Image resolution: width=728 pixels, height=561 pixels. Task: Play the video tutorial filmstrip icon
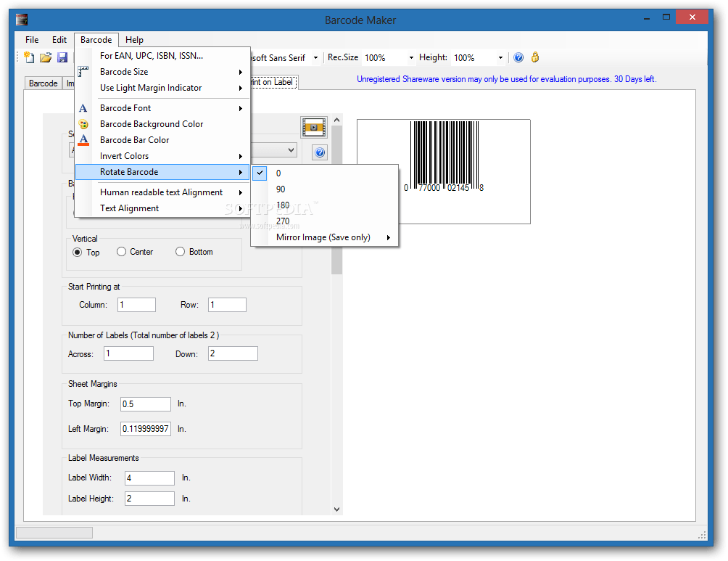pos(313,127)
